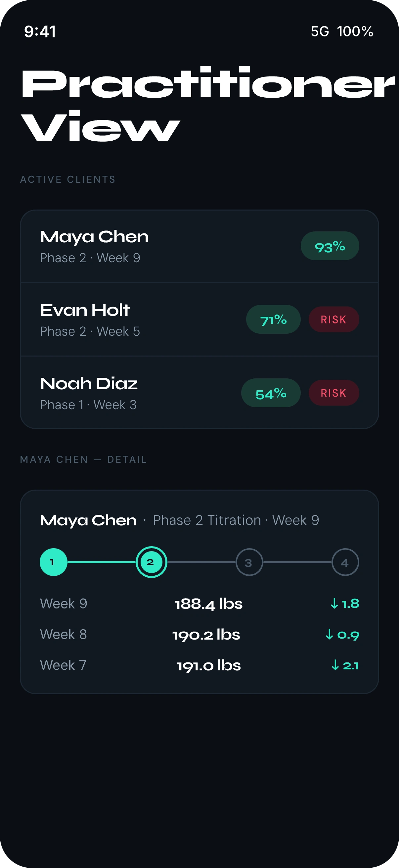Click the 188.4 lbs weight entry
Image resolution: width=399 pixels, height=868 pixels.
click(x=208, y=603)
